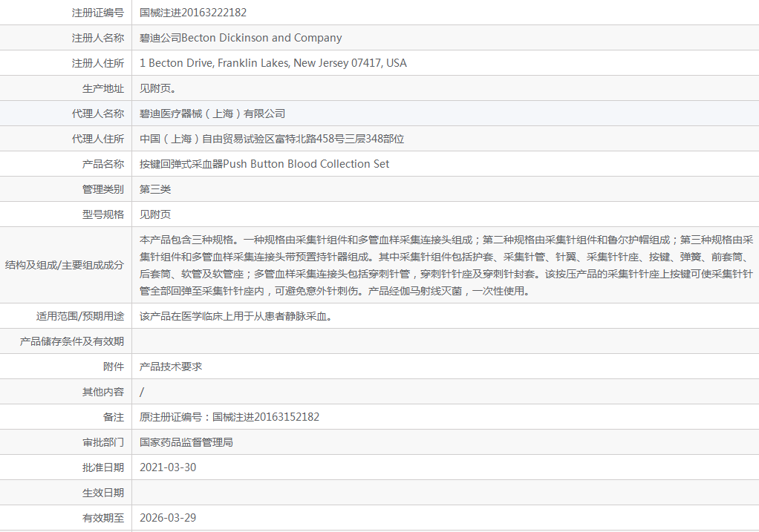Select registration number 国械注进20163222182
The height and width of the screenshot is (532, 759).
(x=193, y=13)
